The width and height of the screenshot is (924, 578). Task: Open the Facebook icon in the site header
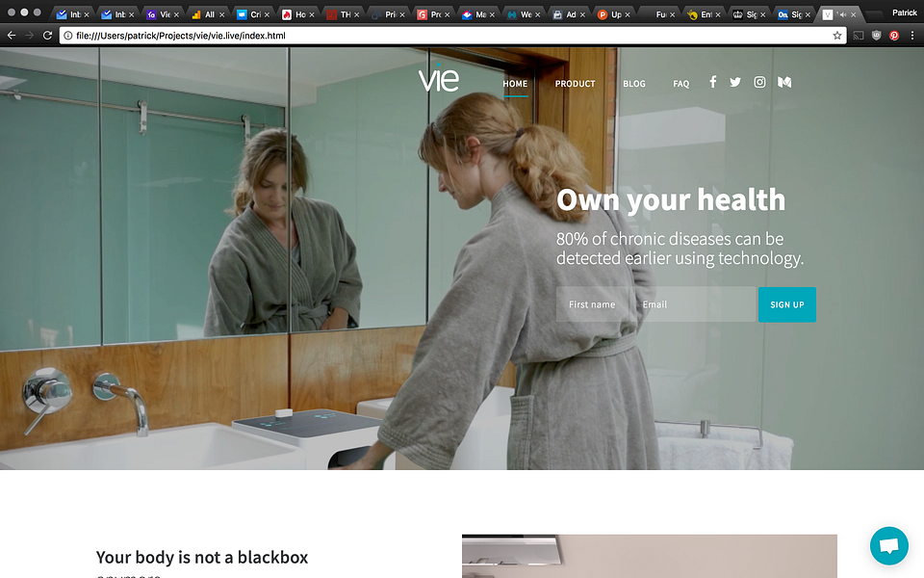pyautogui.click(x=713, y=82)
